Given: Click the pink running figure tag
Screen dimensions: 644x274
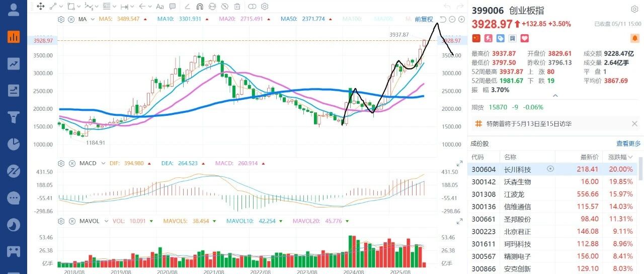Looking at the screenshot, I should pyautogui.click(x=488, y=38).
